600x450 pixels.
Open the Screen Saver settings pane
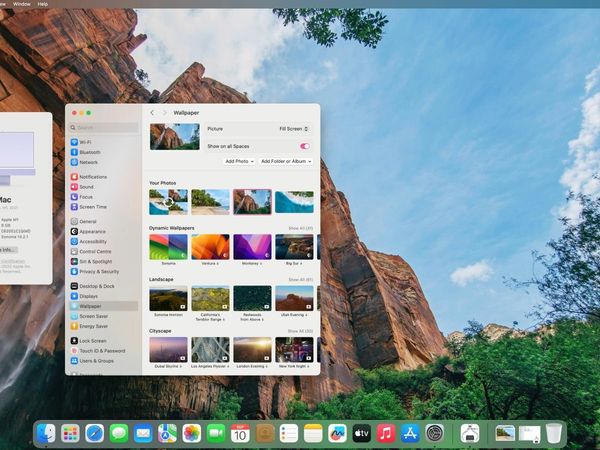(x=89, y=316)
